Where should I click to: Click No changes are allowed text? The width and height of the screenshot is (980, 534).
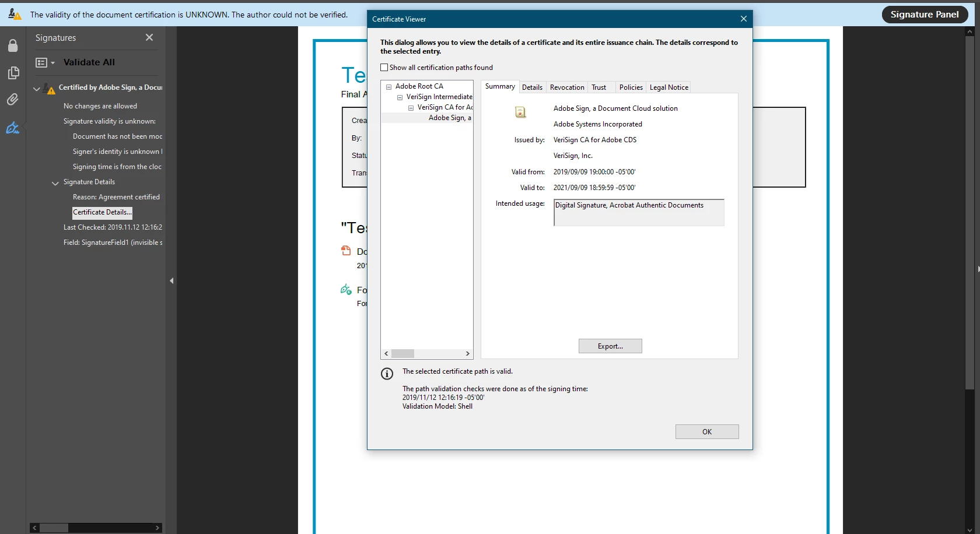100,106
